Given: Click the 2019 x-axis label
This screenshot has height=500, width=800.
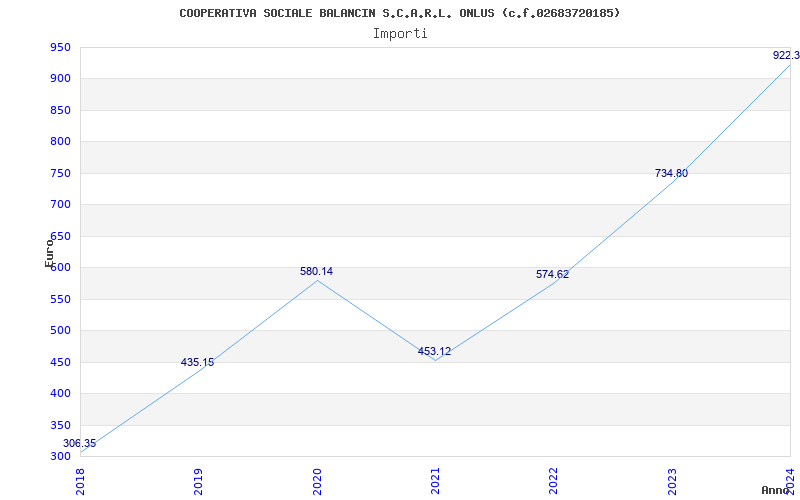Looking at the screenshot, I should point(198,481).
